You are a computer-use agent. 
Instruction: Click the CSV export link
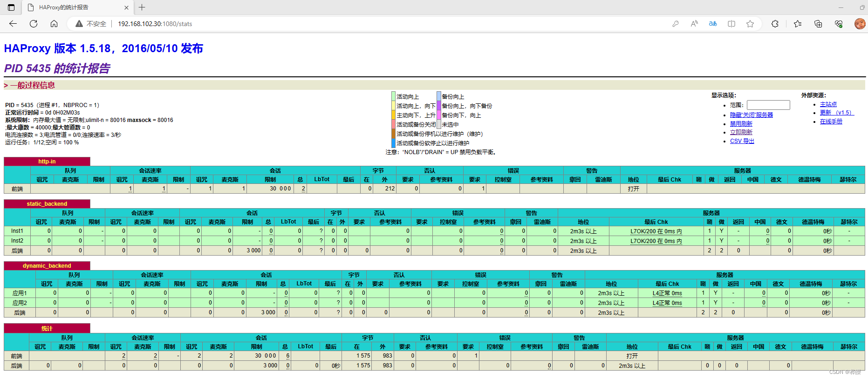coord(742,141)
